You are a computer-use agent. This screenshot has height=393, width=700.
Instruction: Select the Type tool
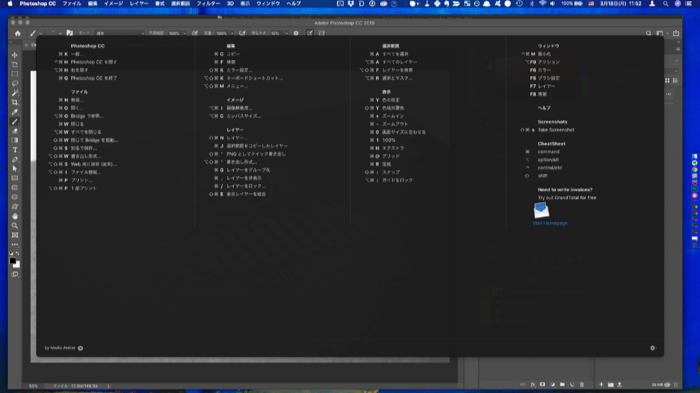pyautogui.click(x=15, y=150)
